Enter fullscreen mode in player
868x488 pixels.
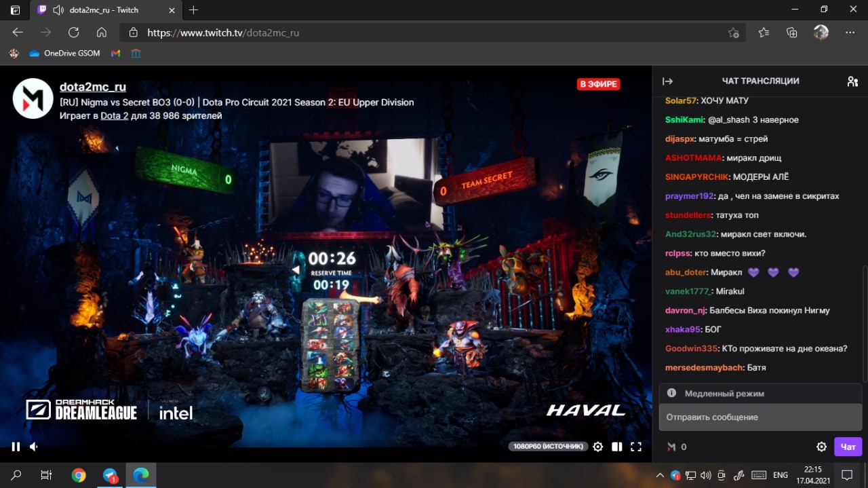636,447
